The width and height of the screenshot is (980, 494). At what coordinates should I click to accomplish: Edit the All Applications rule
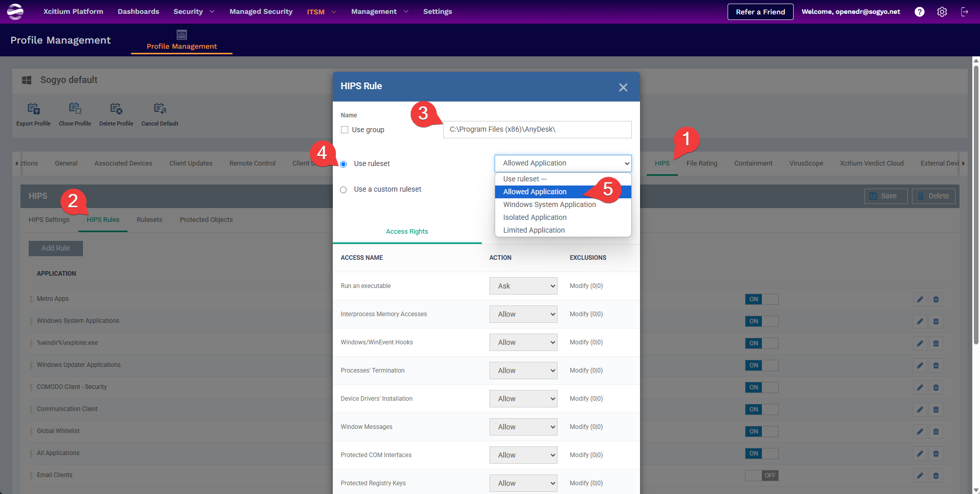[920, 454]
